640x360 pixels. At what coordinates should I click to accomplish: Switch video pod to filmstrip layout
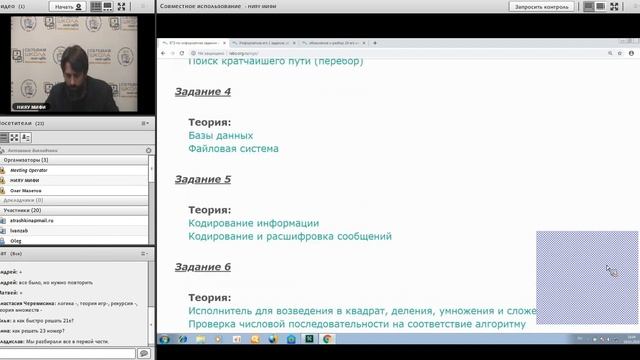[108, 7]
